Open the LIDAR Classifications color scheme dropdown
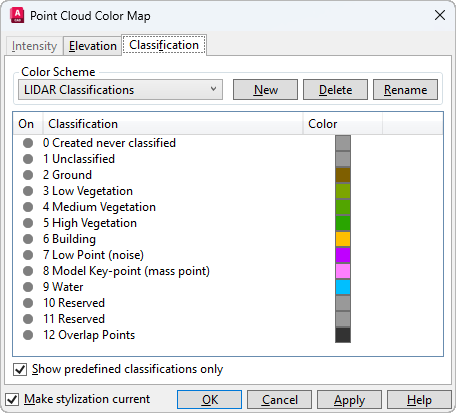The width and height of the screenshot is (456, 413). tap(120, 90)
